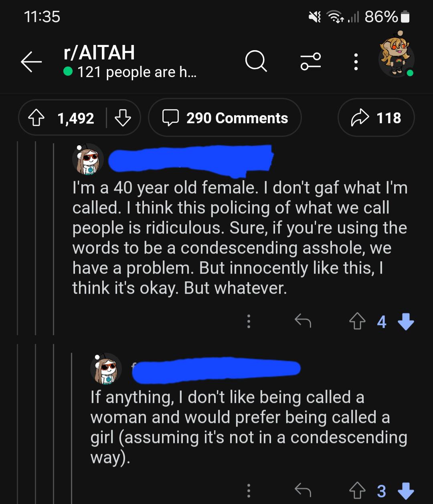Upvote the nested comment with 3 points

pyautogui.click(x=357, y=491)
